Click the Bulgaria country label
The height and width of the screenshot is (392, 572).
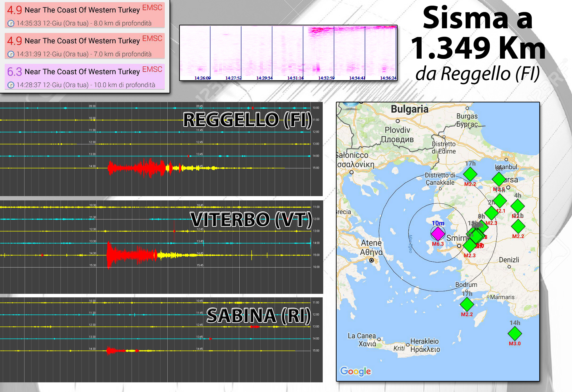[x=410, y=109]
